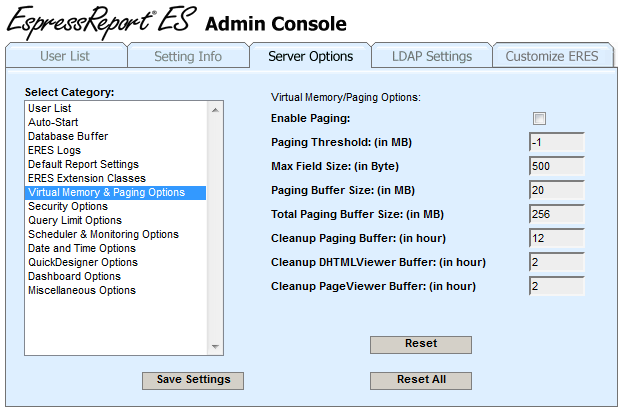Select Miscellaneous Options category
This screenshot has width=623, height=412.
click(x=116, y=290)
